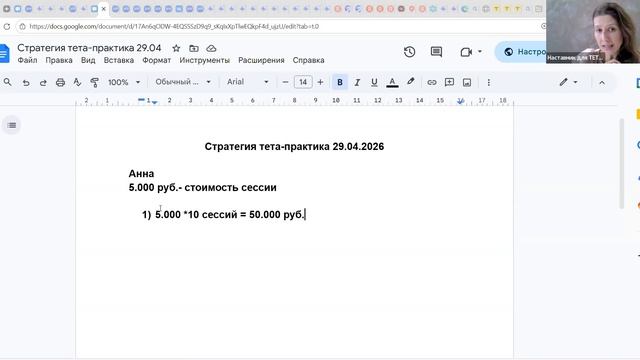This screenshot has height=360, width=640.
Task: Click the video call participant thumbnail
Action: tap(593, 31)
